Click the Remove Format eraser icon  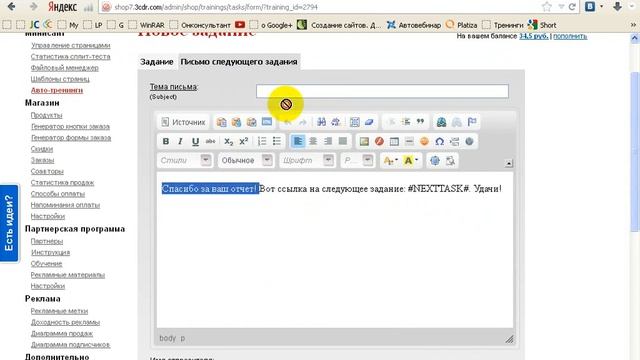point(369,122)
